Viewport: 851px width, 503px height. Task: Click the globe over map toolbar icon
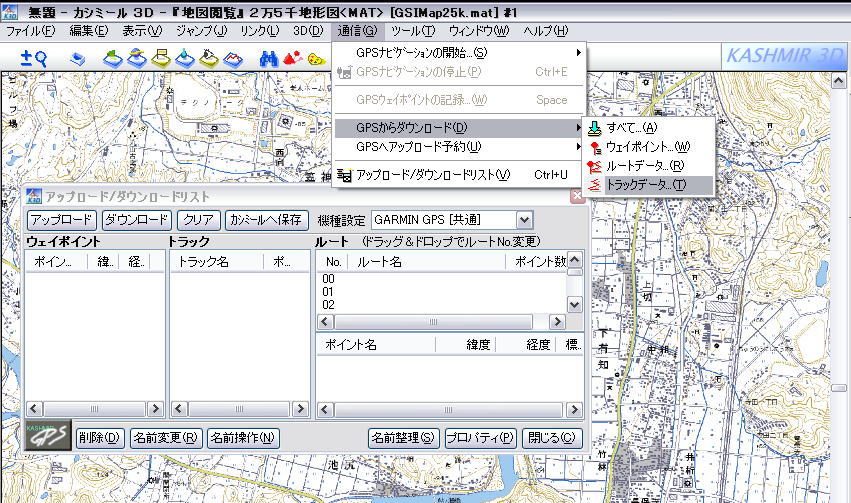point(137,58)
